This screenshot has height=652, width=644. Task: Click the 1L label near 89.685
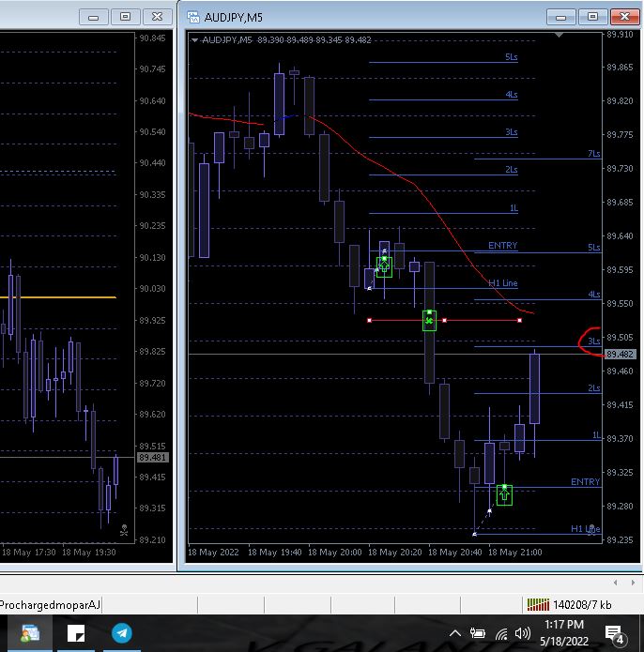[514, 208]
